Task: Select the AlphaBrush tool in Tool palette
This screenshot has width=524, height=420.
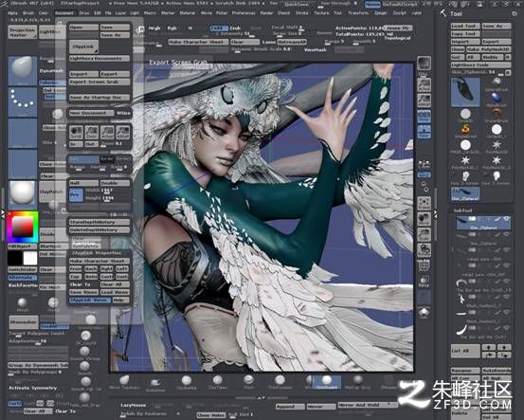Action: point(497,99)
